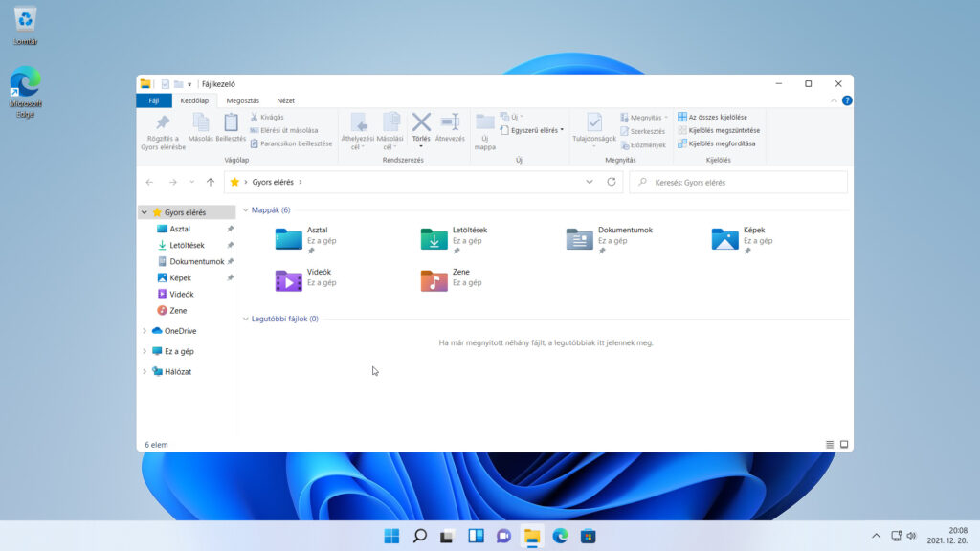Select the Zene folder tile
The image size is (980, 551).
(452, 280)
